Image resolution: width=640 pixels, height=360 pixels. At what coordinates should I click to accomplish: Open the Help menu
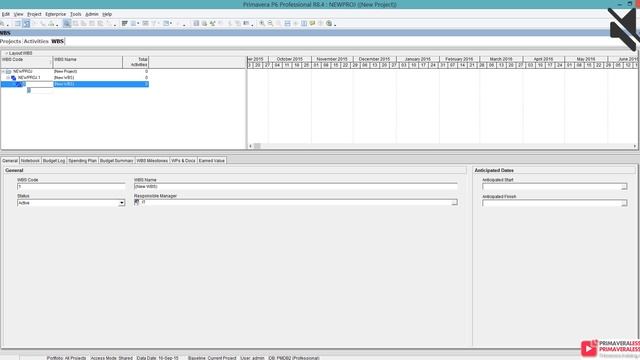click(107, 14)
